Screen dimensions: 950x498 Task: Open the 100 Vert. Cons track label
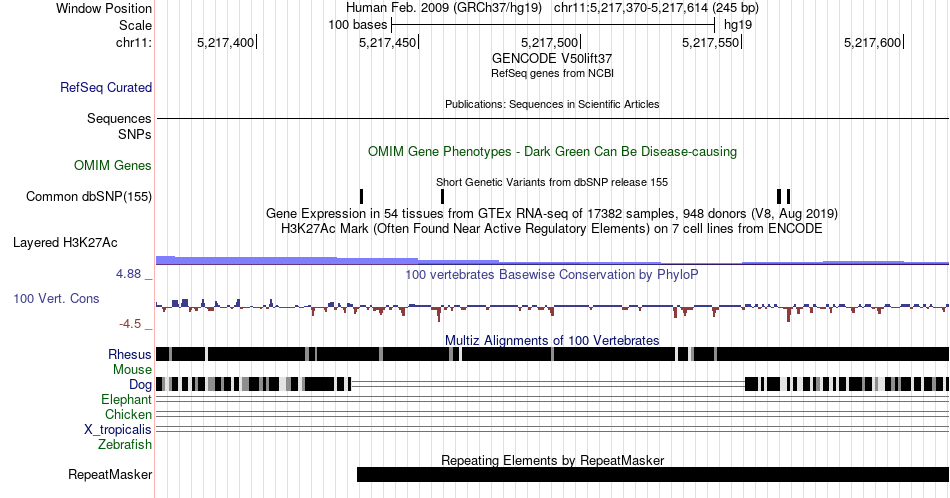(56, 298)
